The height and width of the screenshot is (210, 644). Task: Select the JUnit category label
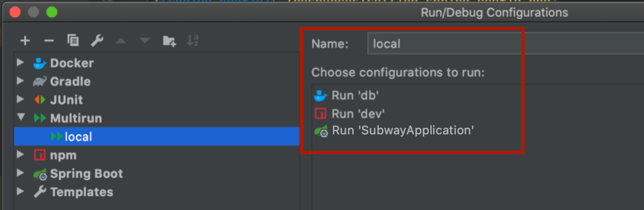pyautogui.click(x=66, y=100)
